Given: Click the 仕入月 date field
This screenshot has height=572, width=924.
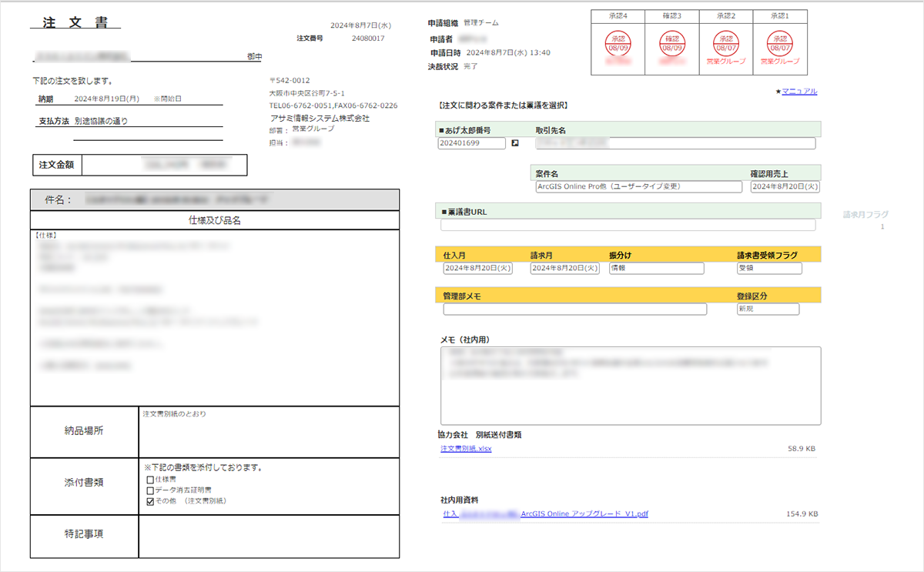Looking at the screenshot, I should click(478, 269).
